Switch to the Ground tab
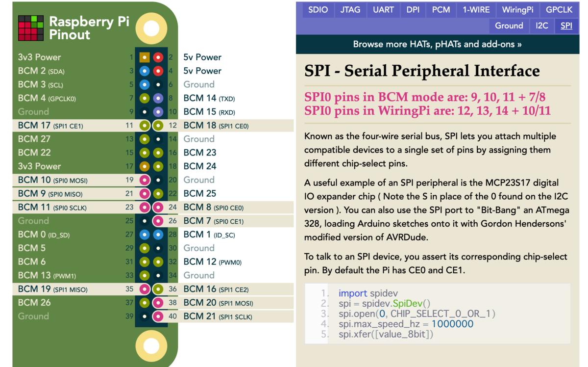The width and height of the screenshot is (588, 367). click(509, 26)
